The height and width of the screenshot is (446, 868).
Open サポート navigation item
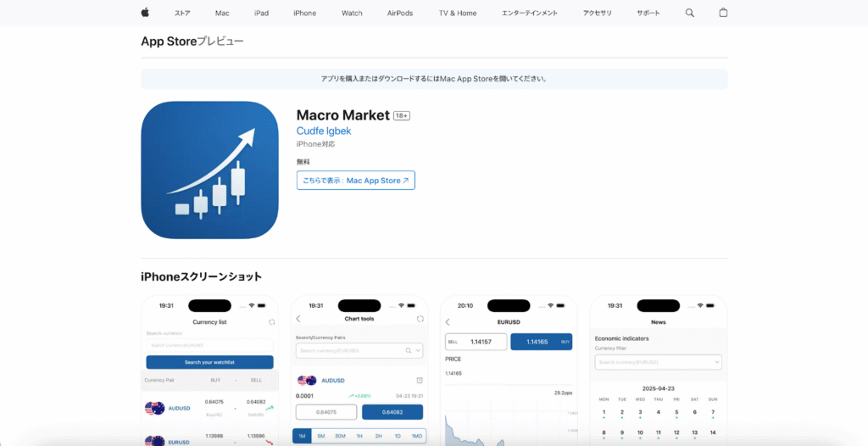pos(648,14)
